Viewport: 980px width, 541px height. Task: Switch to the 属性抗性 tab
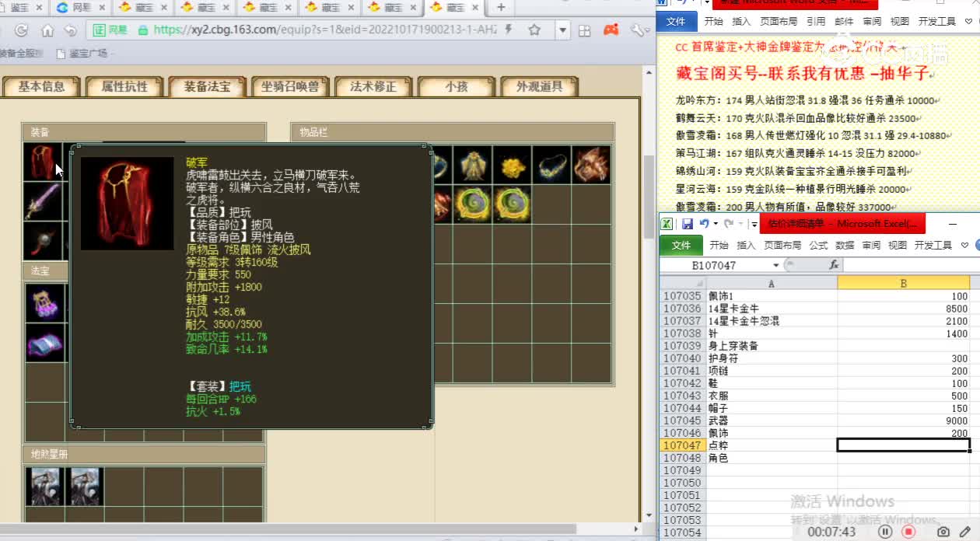pos(124,86)
